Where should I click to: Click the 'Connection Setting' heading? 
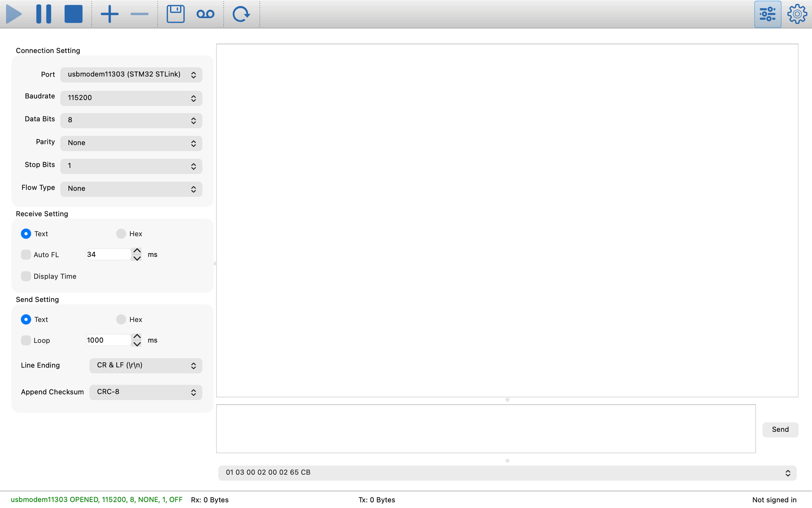[48, 51]
